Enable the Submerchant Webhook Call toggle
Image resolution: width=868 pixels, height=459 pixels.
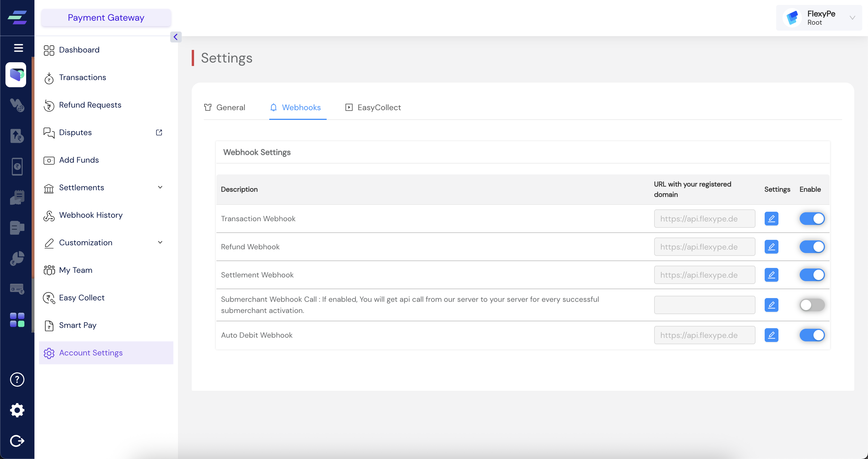tap(812, 305)
